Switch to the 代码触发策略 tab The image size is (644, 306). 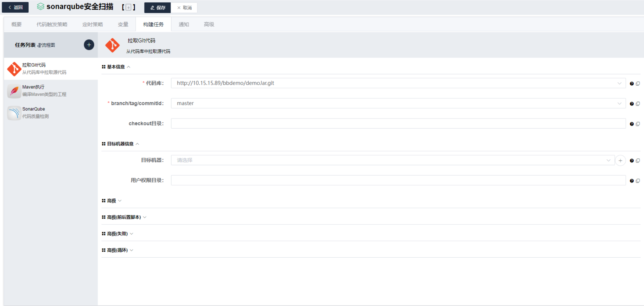click(x=52, y=24)
